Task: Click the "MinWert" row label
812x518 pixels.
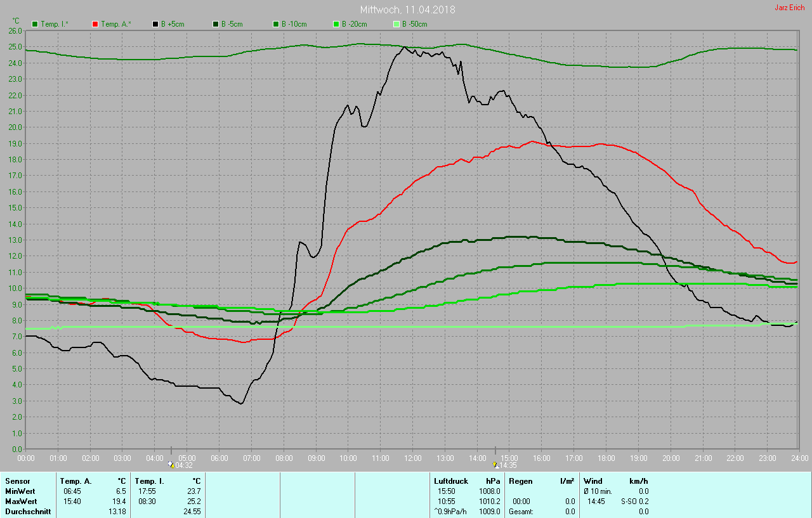Action: [x=20, y=491]
